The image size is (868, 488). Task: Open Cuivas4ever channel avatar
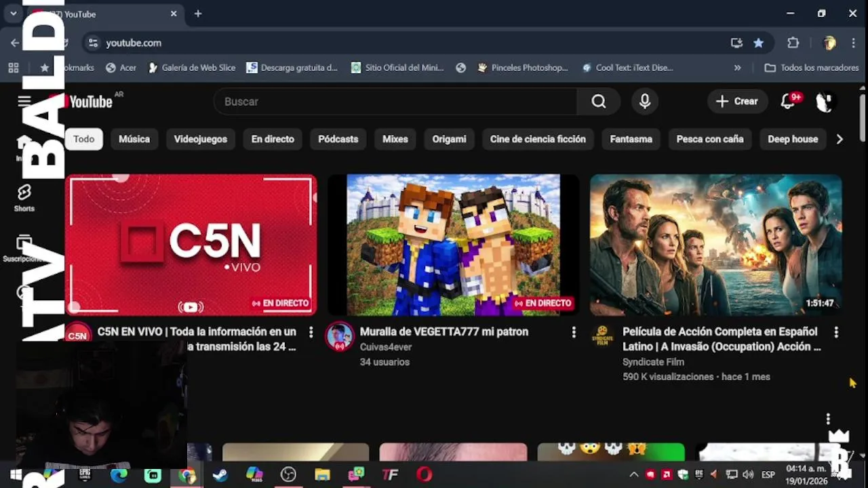339,336
